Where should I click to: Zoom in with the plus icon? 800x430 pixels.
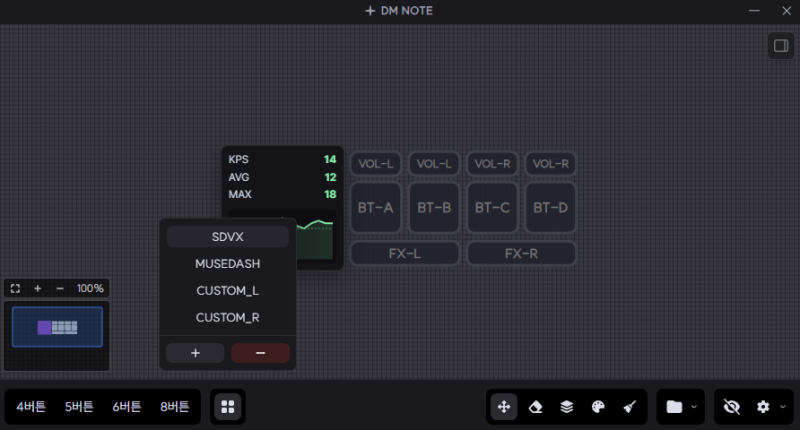click(x=37, y=288)
